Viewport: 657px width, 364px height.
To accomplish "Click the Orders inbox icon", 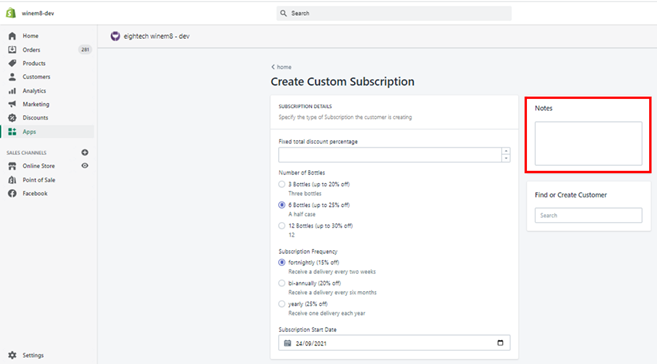I will point(12,49).
